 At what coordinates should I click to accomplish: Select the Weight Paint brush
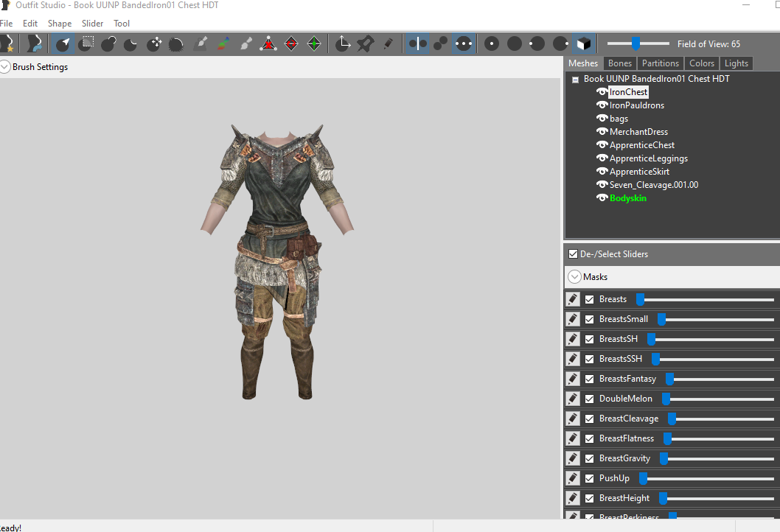point(201,43)
